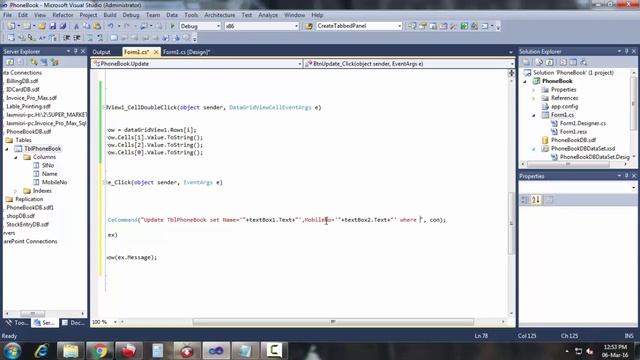Switch to the Toolbox tab at bottom
640x360 pixels.
point(16,323)
